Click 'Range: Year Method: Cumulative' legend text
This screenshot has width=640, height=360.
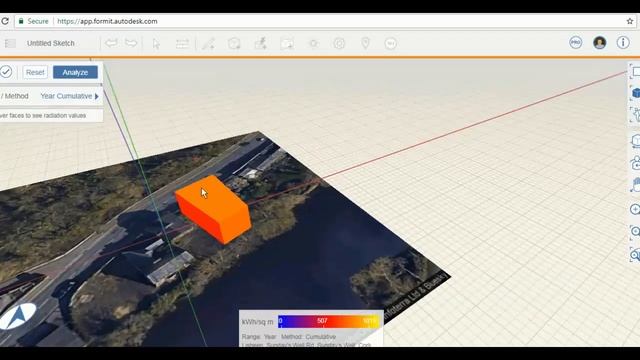(x=289, y=337)
